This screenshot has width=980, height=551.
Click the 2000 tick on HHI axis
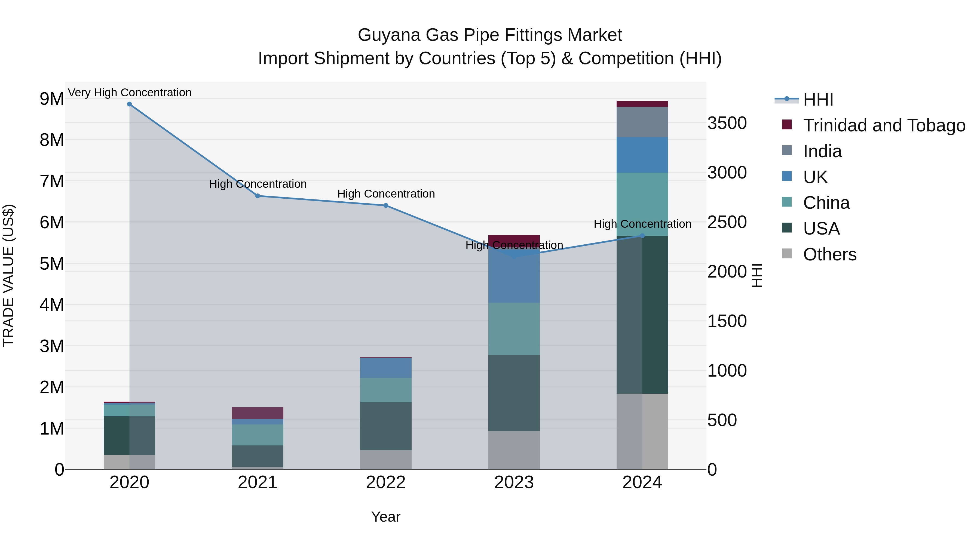[727, 272]
